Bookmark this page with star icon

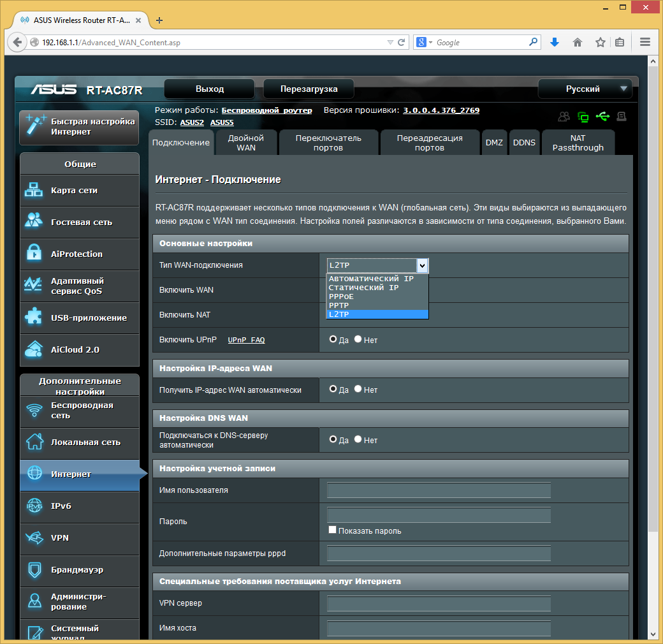point(600,42)
